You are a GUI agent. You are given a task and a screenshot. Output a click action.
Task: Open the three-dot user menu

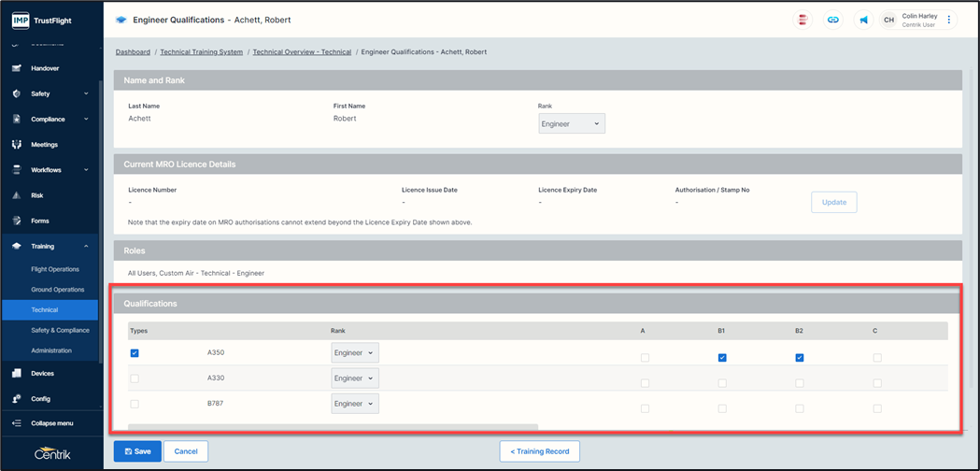[x=949, y=20]
